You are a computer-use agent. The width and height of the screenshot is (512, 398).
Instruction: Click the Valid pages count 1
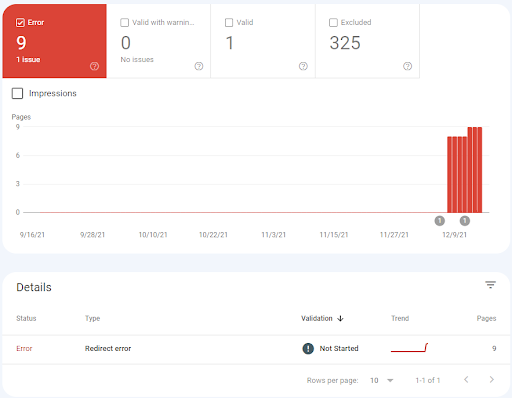pyautogui.click(x=229, y=43)
